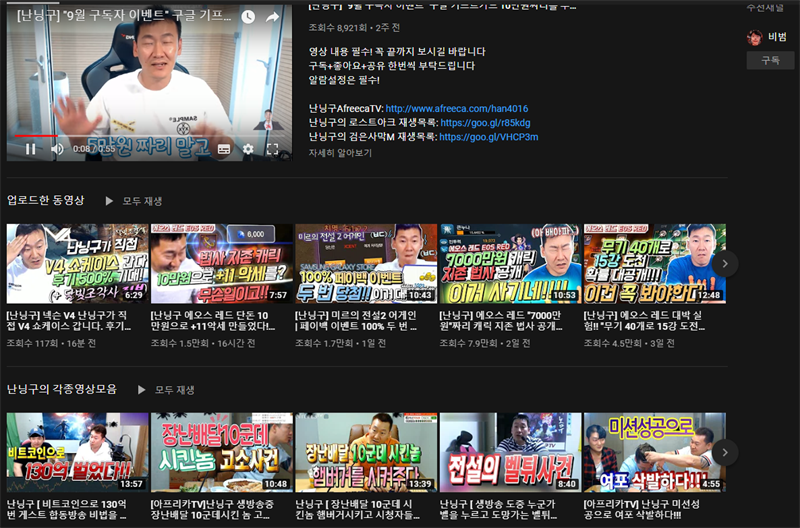Viewport: 800px width, 528px height.
Task: Open the goo.gl/VHCP3m playlist link
Action: (x=488, y=137)
